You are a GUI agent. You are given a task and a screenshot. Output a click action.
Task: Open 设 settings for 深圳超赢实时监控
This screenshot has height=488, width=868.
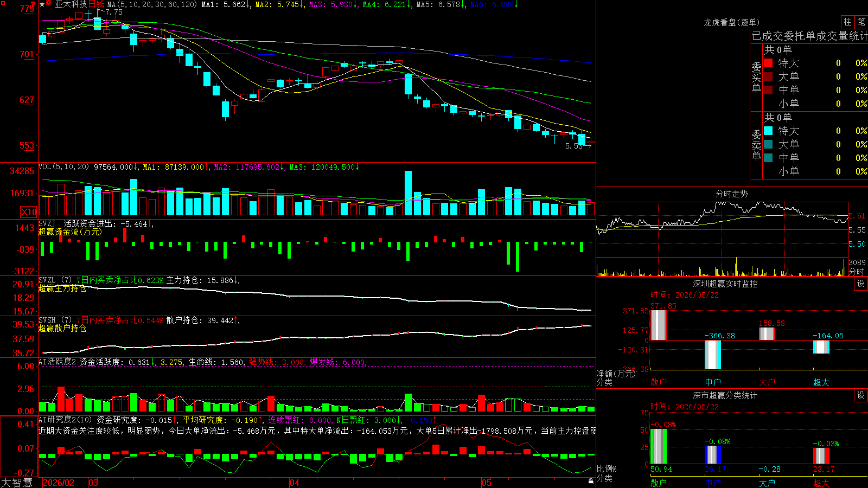click(861, 284)
